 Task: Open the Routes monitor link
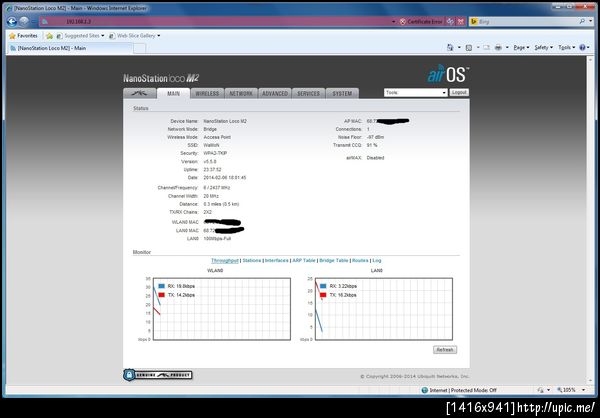point(360,260)
